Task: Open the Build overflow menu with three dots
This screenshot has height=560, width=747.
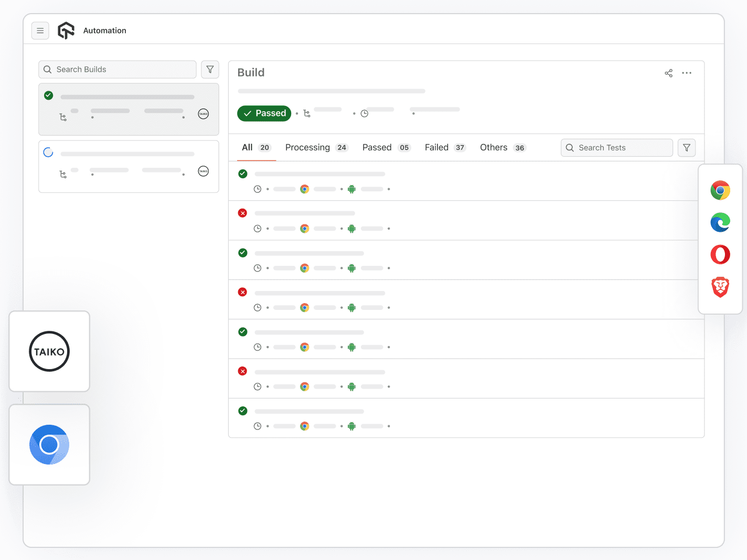Action: (687, 73)
